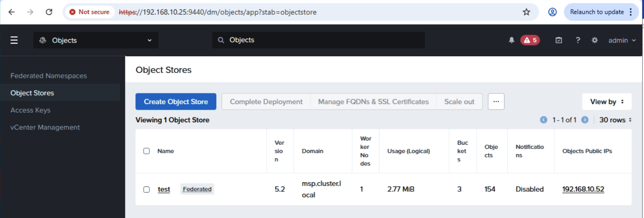Click the help question mark icon
The image size is (644, 218).
click(x=578, y=40)
